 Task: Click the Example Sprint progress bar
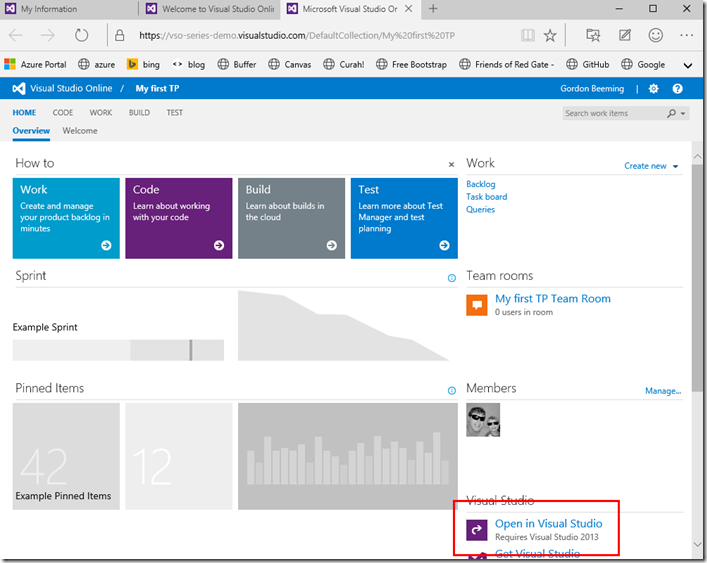[118, 350]
